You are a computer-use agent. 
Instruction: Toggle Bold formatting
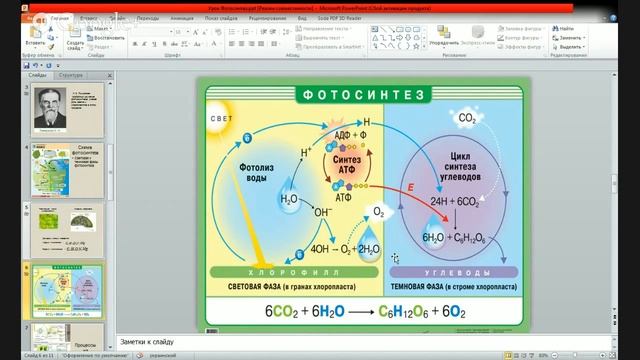coord(135,44)
